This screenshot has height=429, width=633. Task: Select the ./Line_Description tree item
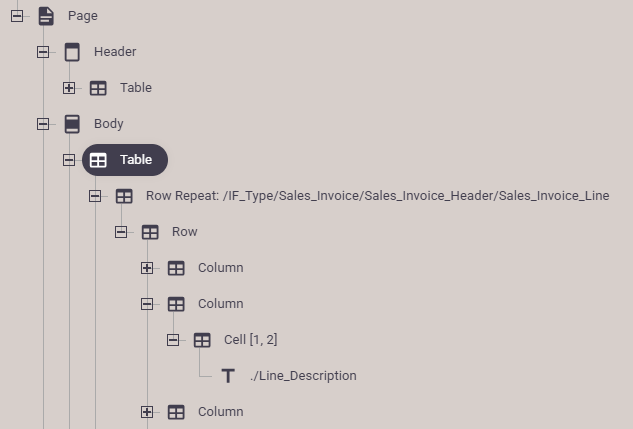[303, 376]
